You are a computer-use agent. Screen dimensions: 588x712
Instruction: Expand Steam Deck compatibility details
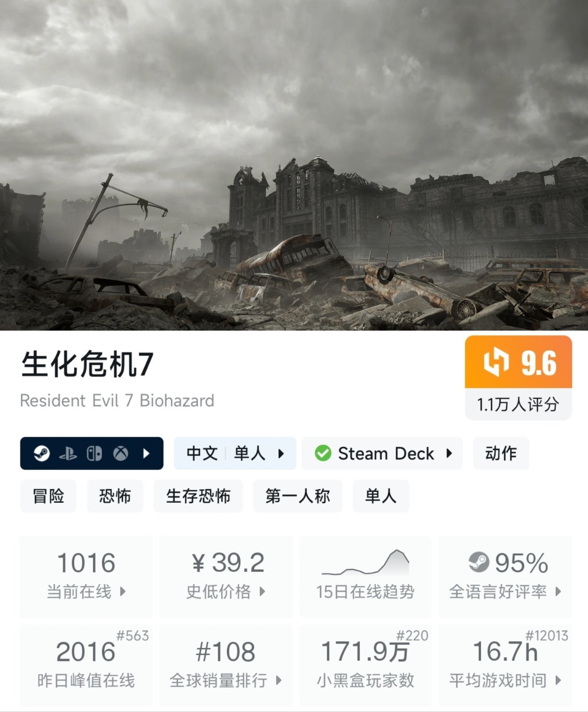382,453
